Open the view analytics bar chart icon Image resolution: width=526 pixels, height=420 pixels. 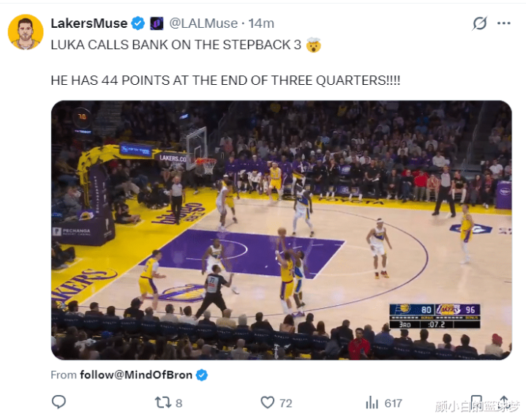[x=372, y=402]
